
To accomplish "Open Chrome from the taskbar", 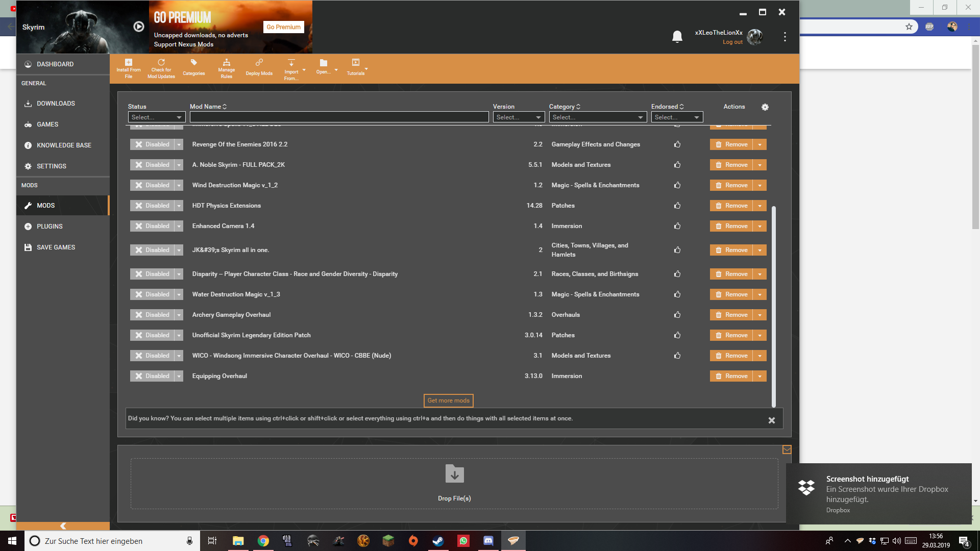I will click(x=263, y=541).
